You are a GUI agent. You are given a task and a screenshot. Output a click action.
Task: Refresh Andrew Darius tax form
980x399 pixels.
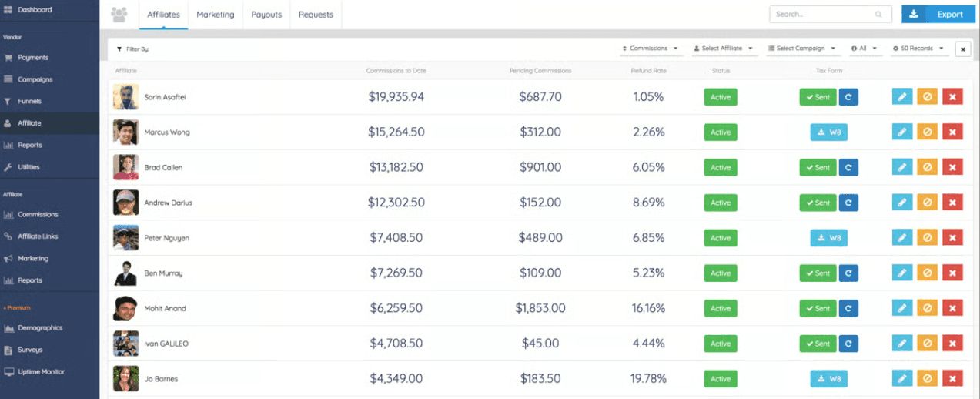pyautogui.click(x=848, y=203)
